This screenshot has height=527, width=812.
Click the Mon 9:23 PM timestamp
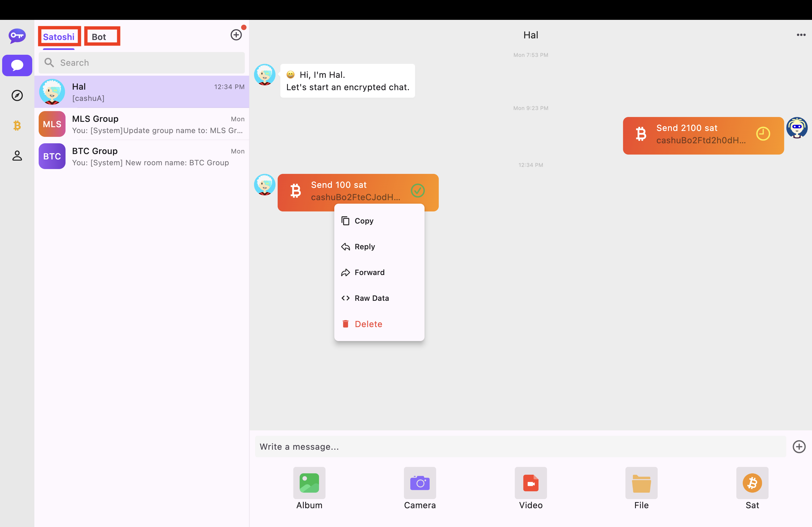(531, 108)
